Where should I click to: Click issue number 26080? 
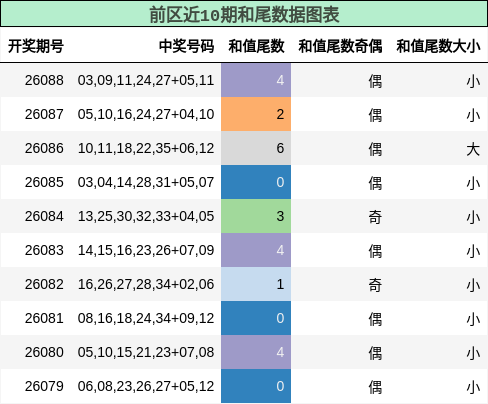44,352
